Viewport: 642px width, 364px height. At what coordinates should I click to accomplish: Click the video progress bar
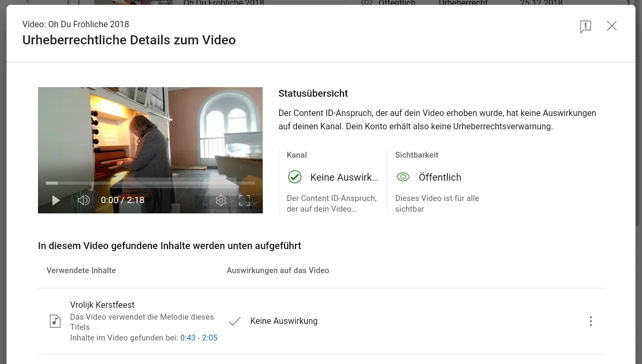coord(150,183)
